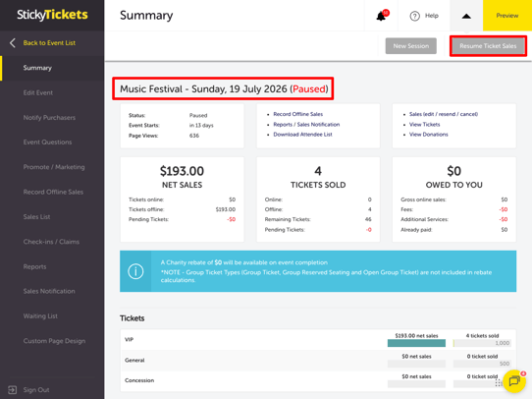Open Reports in the sidebar
The width and height of the screenshot is (532, 399).
(x=34, y=266)
